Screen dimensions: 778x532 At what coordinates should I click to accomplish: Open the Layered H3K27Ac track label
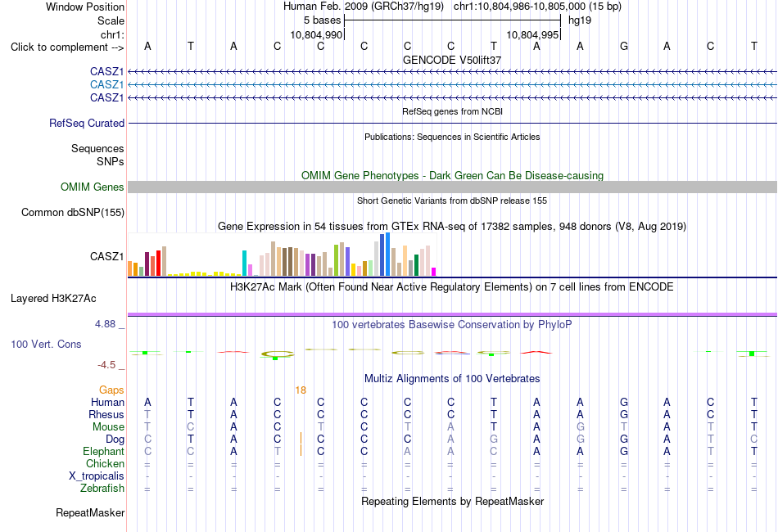coord(53,299)
